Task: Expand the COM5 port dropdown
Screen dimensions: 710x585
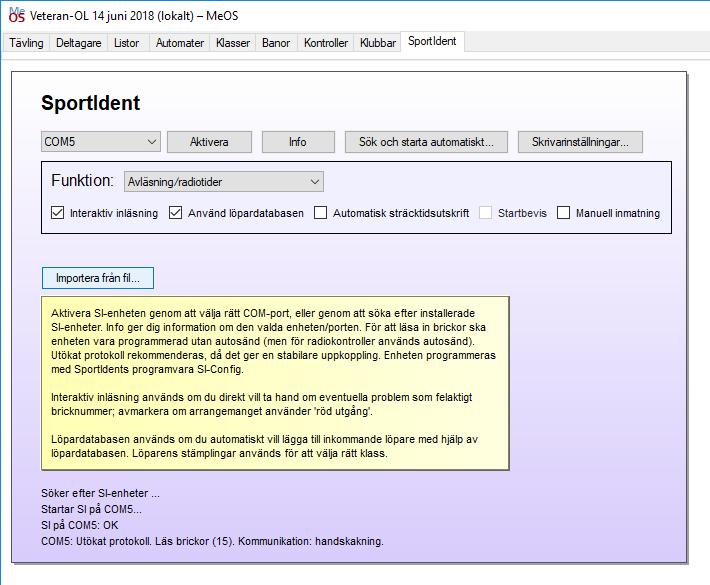Action: click(101, 142)
